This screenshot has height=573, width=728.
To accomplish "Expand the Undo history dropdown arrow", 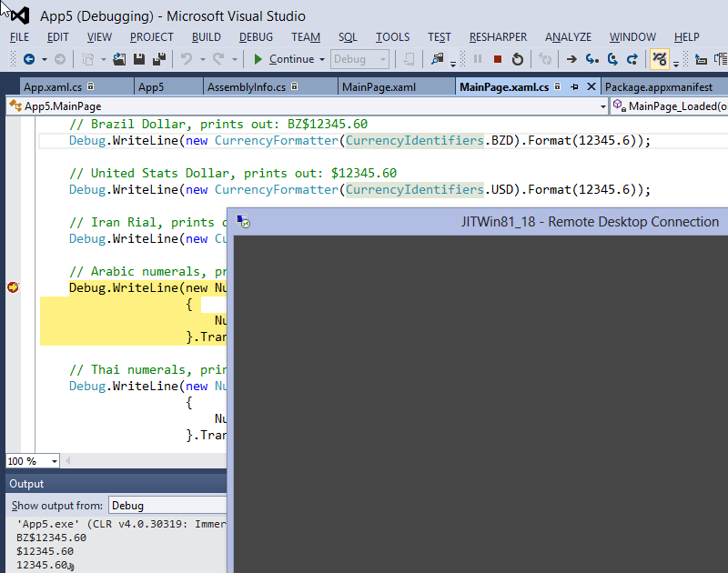I will [202, 59].
